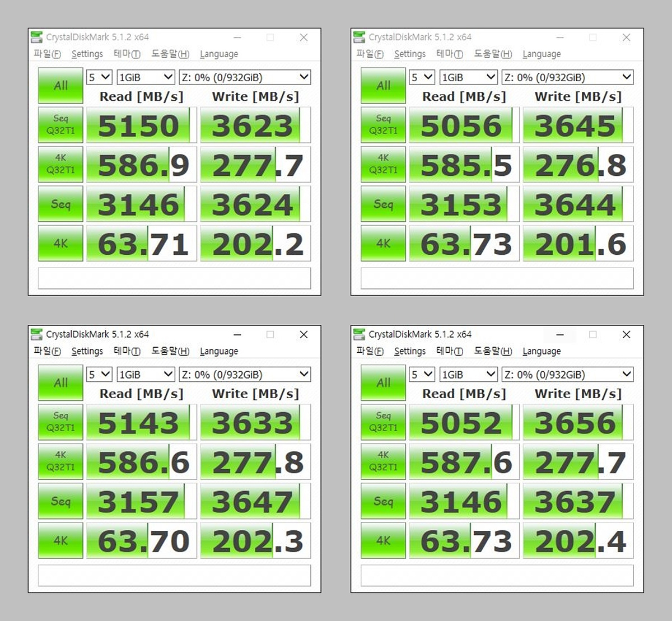Screen dimensions: 672x621
Task: Run 4K Q32T1 test beside 585.5 result
Action: [x=383, y=164]
